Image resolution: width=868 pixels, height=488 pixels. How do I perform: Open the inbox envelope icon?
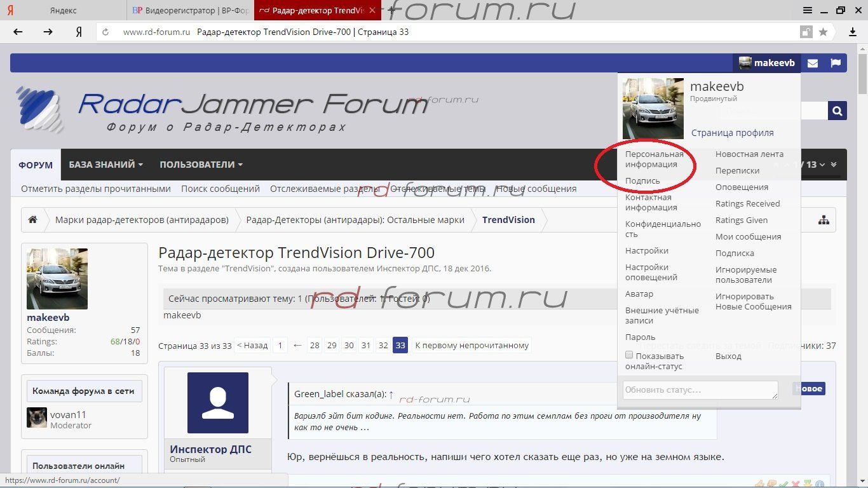813,63
